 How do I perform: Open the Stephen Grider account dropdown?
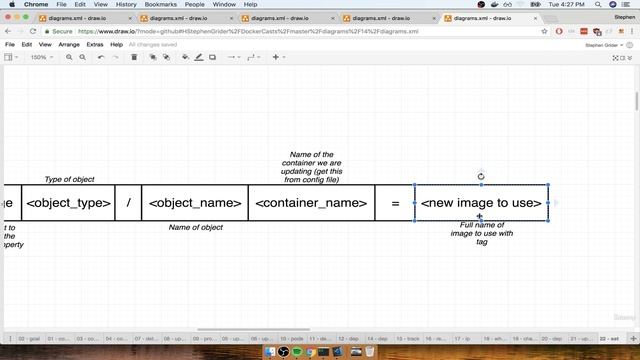[604, 45]
